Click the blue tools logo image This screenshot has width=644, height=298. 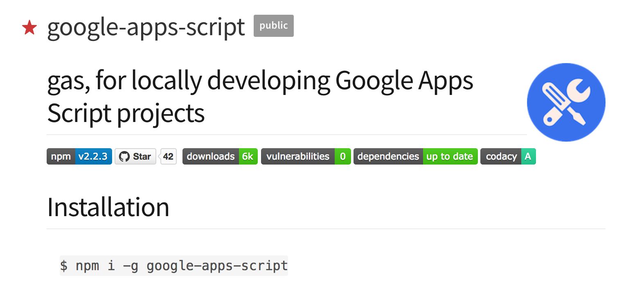(x=566, y=102)
